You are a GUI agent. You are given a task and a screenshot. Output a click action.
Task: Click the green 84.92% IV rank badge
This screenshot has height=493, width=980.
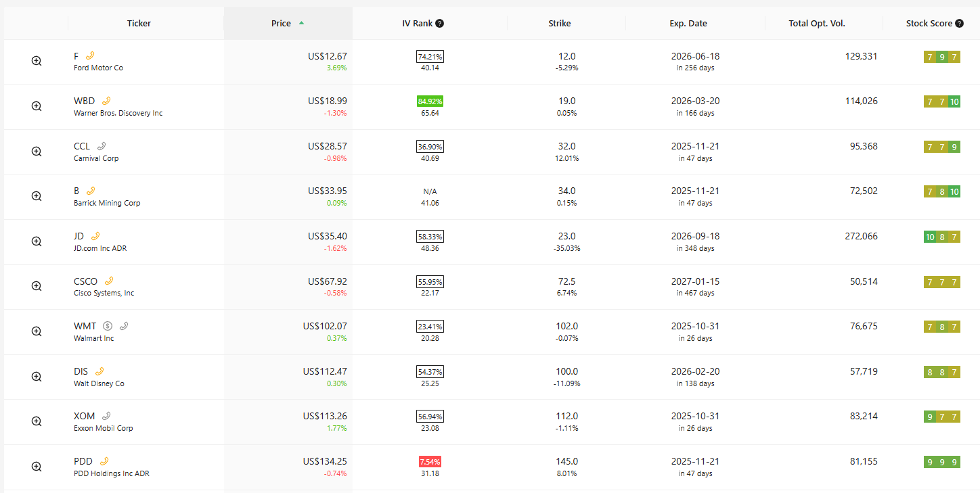tap(430, 101)
